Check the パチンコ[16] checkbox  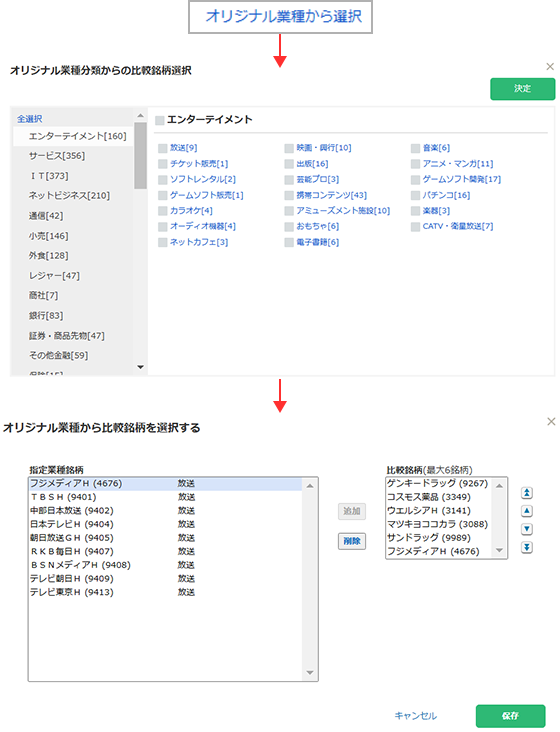[x=415, y=195]
